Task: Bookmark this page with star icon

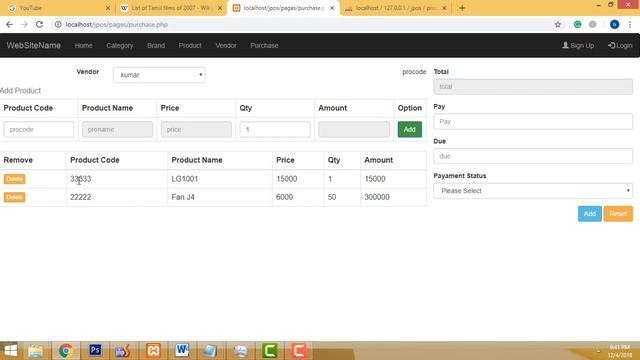Action: tap(558, 24)
